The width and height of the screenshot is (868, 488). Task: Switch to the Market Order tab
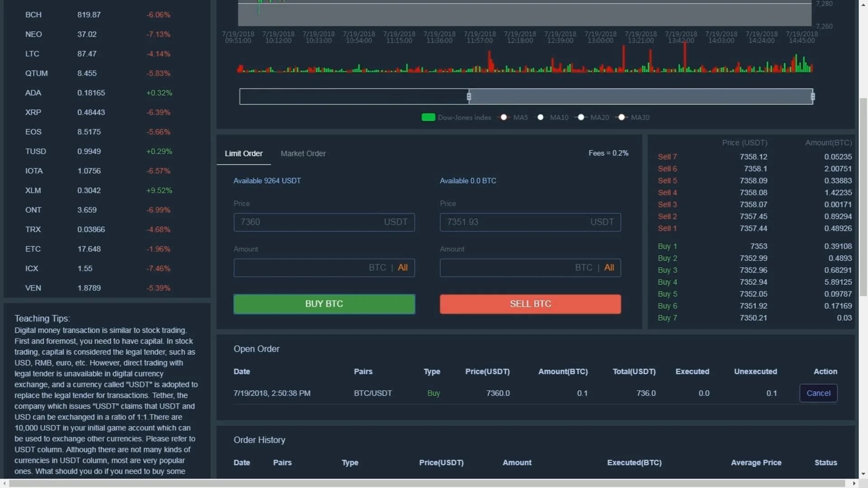tap(303, 154)
